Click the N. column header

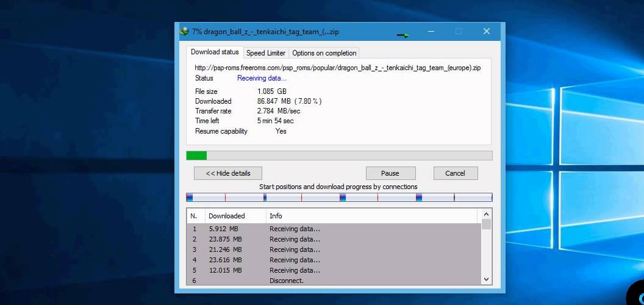click(x=196, y=216)
